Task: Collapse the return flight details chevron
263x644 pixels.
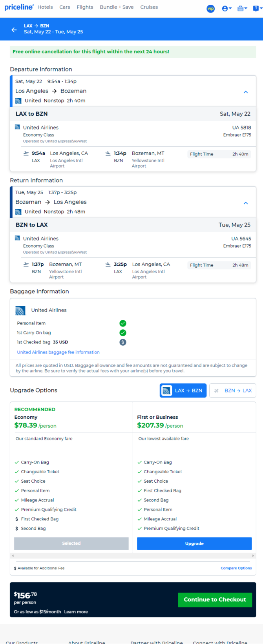Action: [246, 203]
